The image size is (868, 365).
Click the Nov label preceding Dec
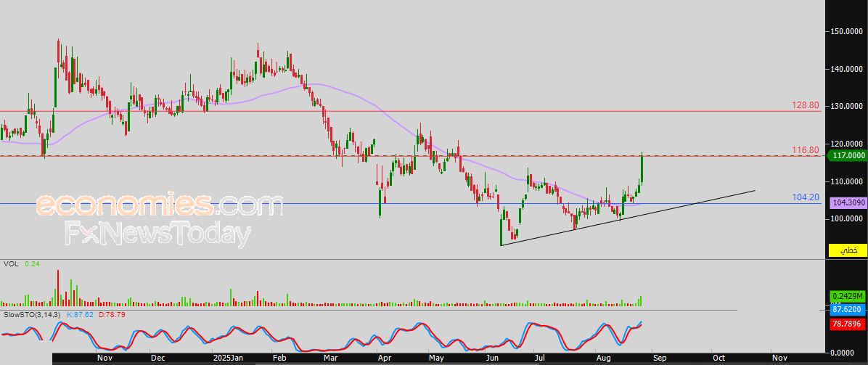105,359
